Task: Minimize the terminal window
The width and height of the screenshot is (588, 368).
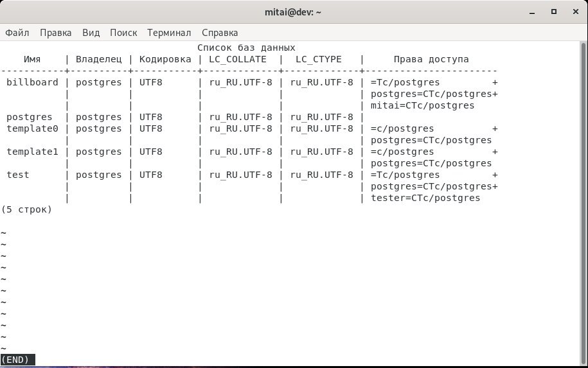Action: tap(531, 12)
